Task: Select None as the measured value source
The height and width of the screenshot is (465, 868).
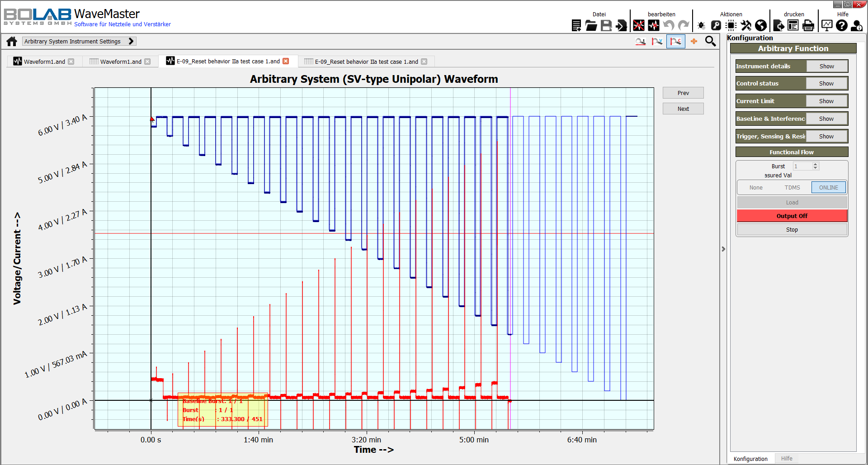Action: tap(756, 187)
